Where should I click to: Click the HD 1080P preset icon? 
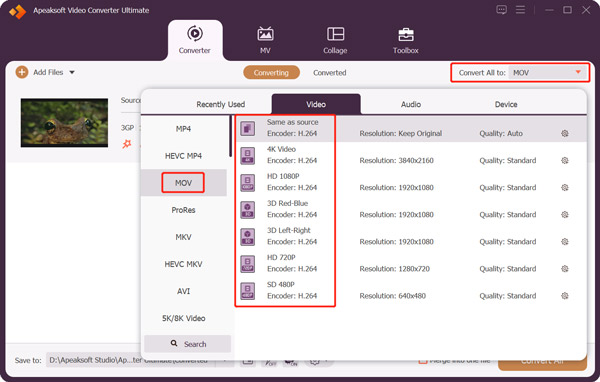coord(248,183)
